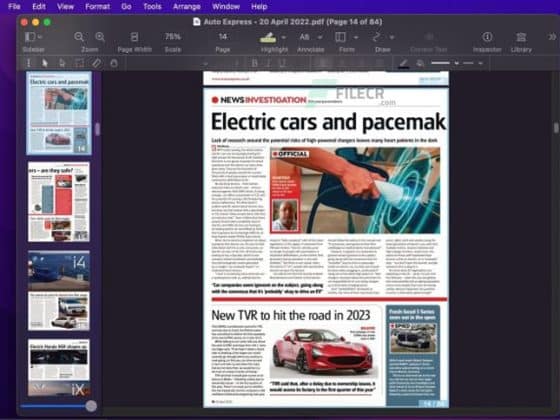The height and width of the screenshot is (420, 560).
Task: Click the zoom in magnifier
Action: 100,37
